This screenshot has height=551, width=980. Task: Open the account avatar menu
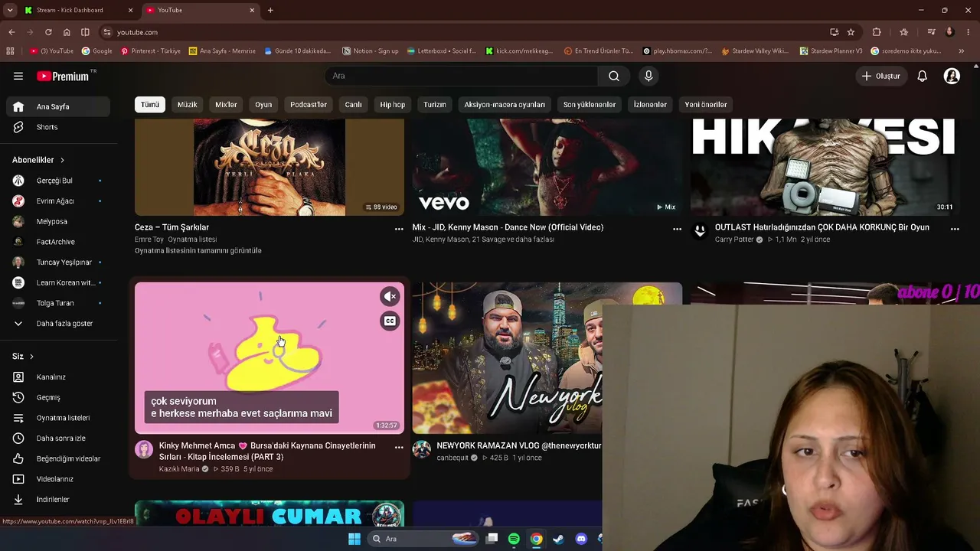point(952,76)
